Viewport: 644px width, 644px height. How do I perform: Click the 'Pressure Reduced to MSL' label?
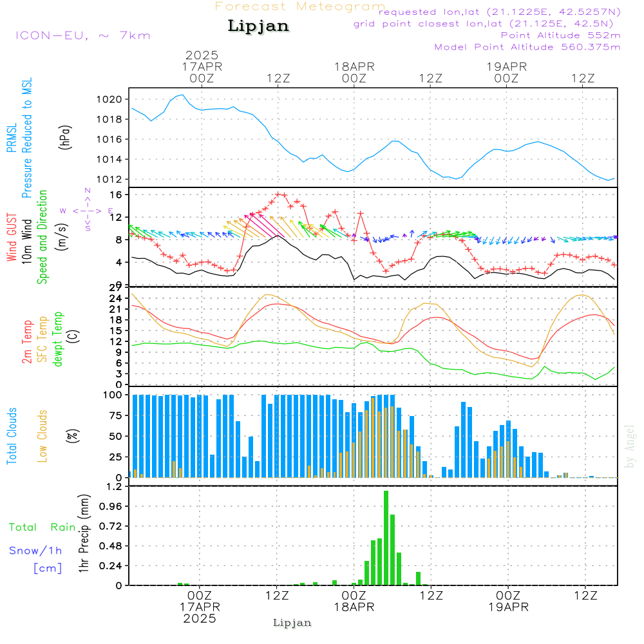tap(26, 138)
